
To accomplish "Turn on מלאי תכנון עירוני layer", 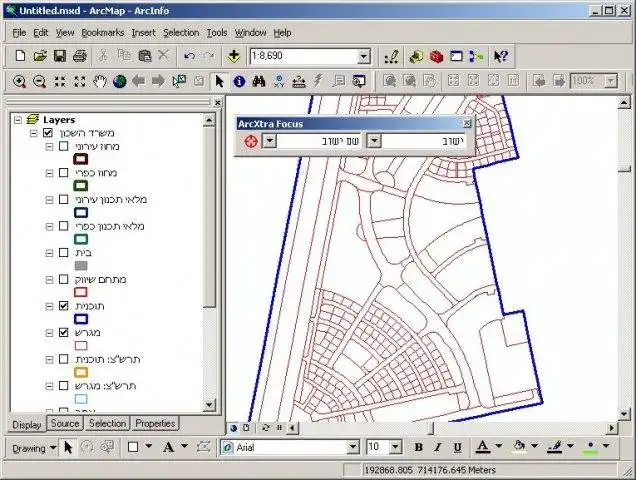I will [x=64, y=199].
